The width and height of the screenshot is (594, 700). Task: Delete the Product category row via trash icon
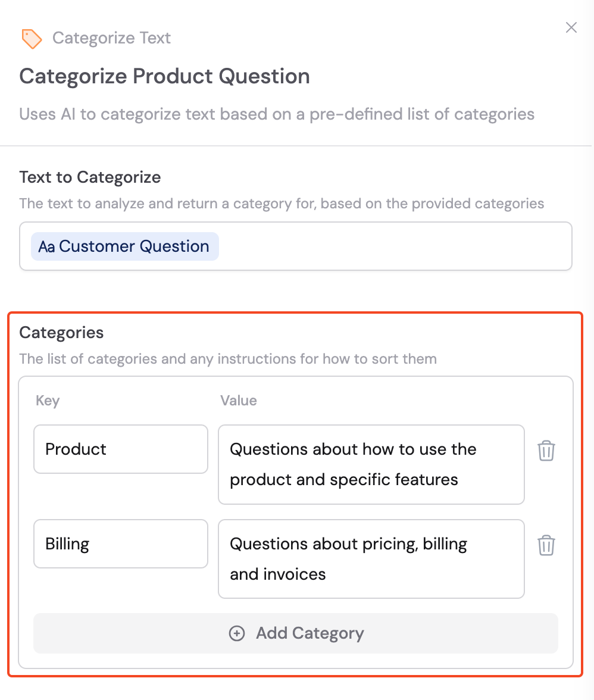tap(546, 451)
